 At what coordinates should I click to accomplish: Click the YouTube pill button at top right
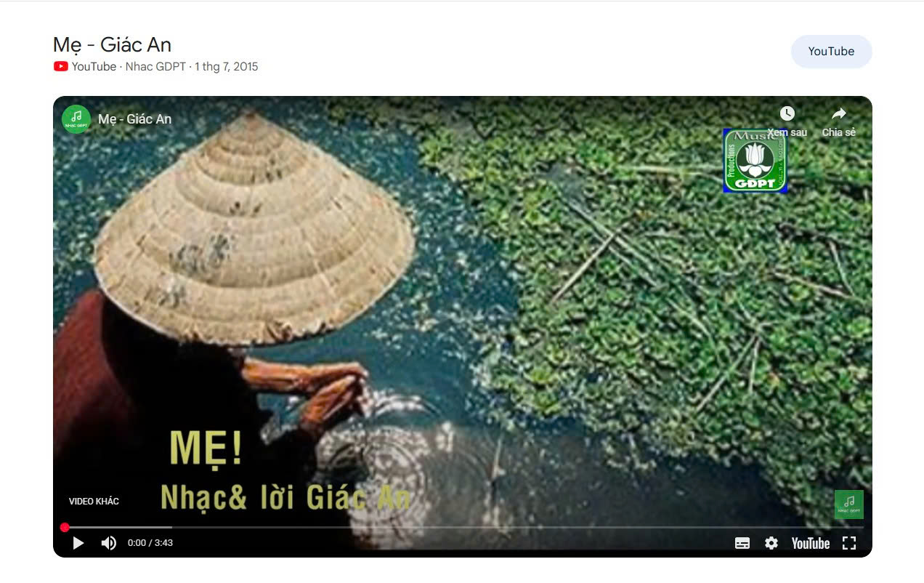pyautogui.click(x=831, y=52)
